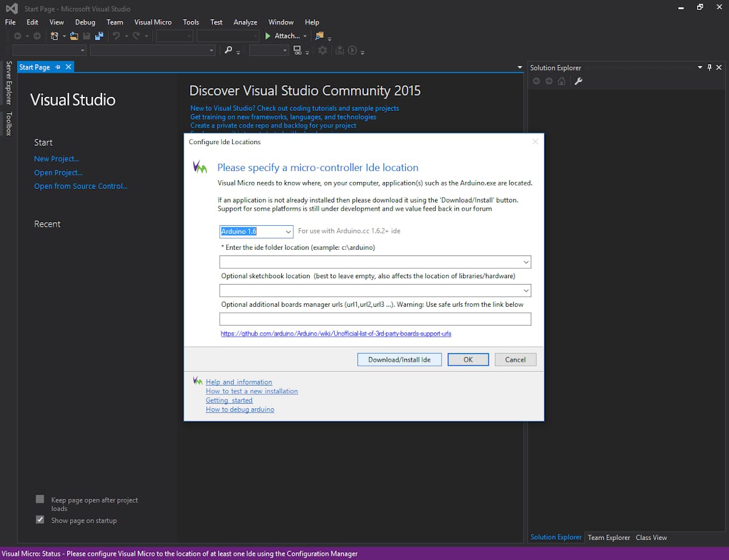Click the green Attach play arrow
Screen dimensions: 729x560
(268, 36)
